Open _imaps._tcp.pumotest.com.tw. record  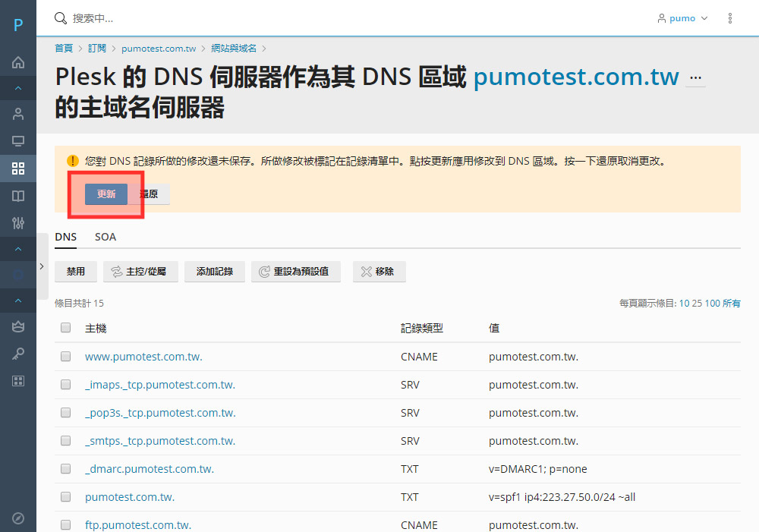click(x=160, y=385)
